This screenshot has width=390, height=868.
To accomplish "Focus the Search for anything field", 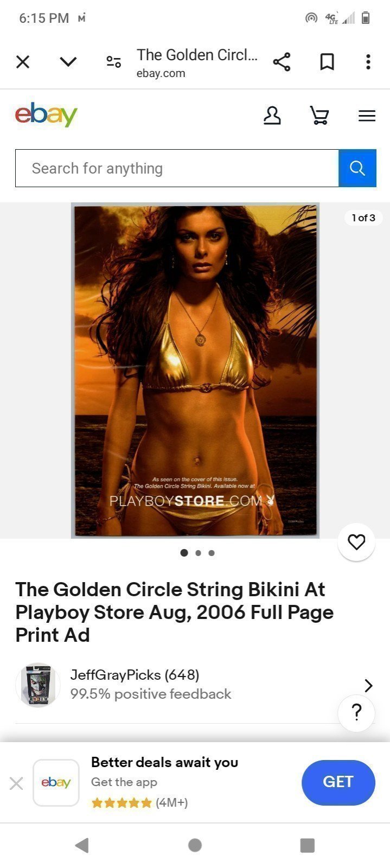I will coord(177,168).
